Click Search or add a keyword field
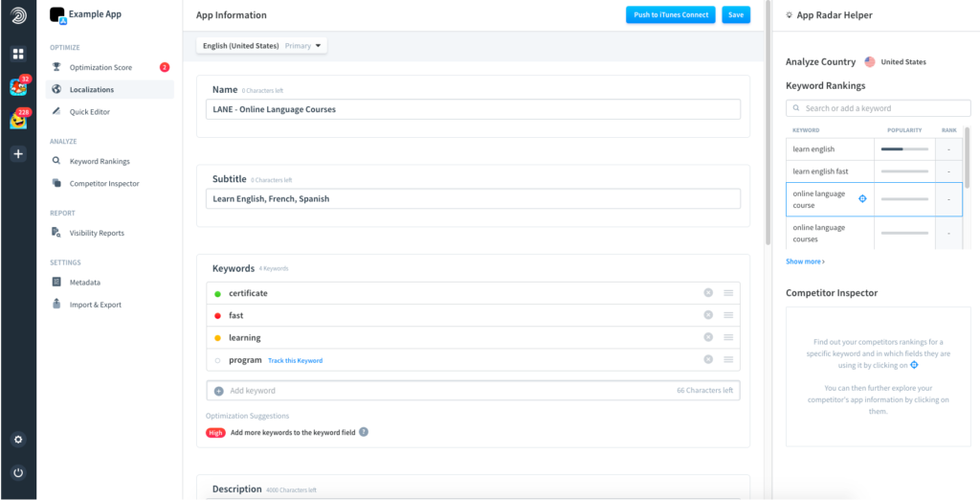The image size is (980, 500). pyautogui.click(x=879, y=108)
